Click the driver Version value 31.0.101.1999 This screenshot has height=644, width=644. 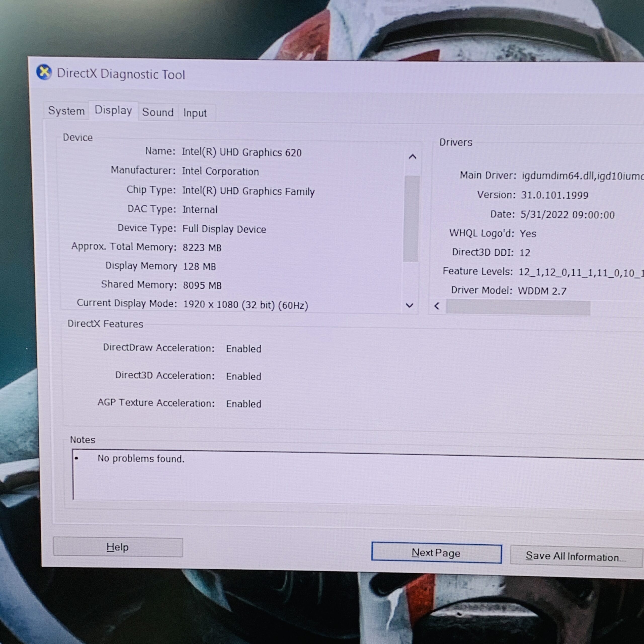point(554,195)
